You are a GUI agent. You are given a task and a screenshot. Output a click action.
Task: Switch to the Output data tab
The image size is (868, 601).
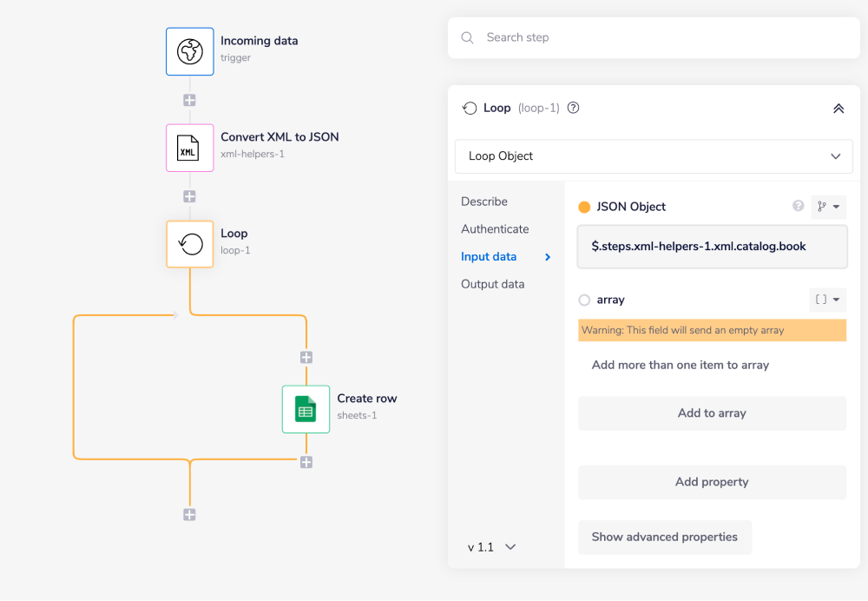tap(492, 284)
